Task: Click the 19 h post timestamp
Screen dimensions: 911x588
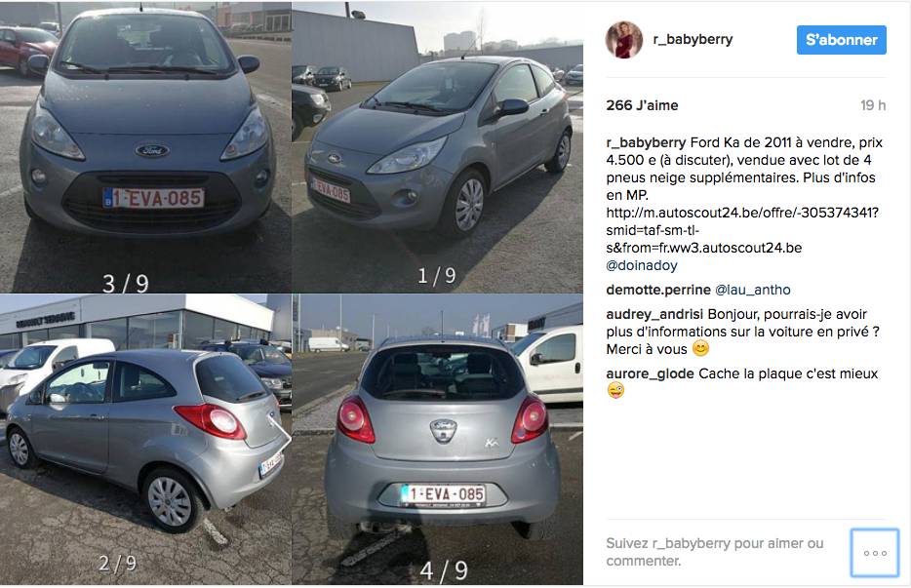Action: click(873, 105)
